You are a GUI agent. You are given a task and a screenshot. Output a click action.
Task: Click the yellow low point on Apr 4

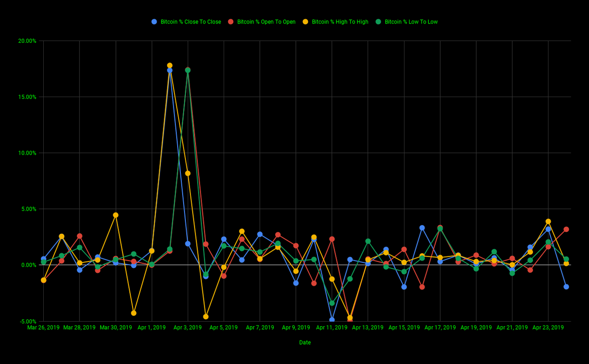click(206, 317)
